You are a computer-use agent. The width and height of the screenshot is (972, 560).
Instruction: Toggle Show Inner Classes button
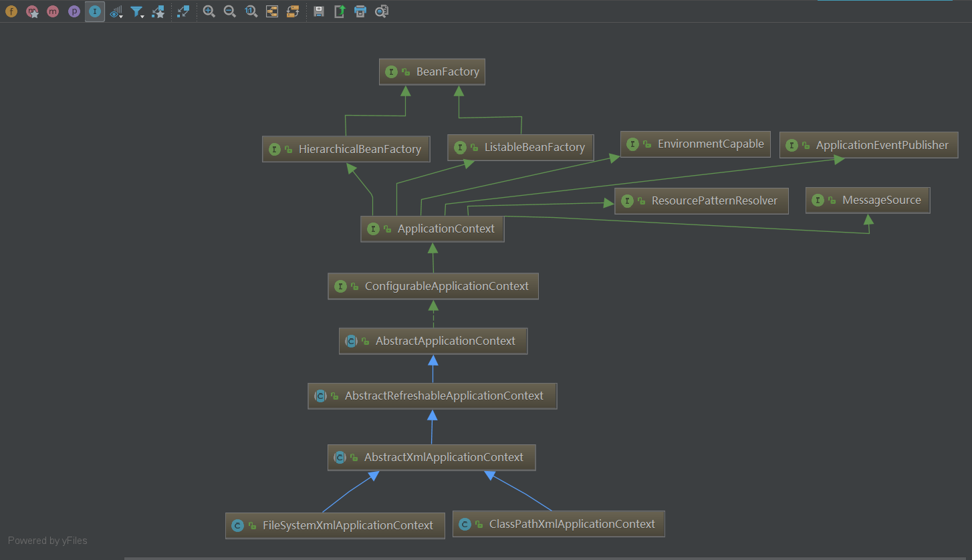point(95,11)
